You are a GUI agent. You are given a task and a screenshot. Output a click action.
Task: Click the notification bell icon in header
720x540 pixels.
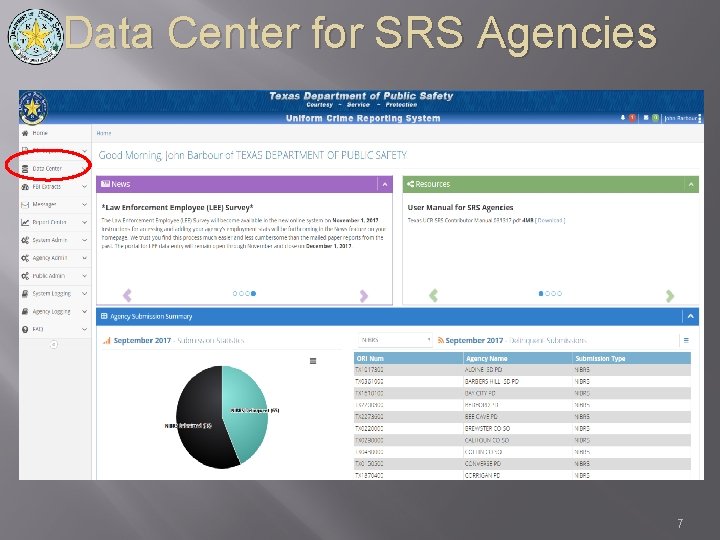[623, 118]
